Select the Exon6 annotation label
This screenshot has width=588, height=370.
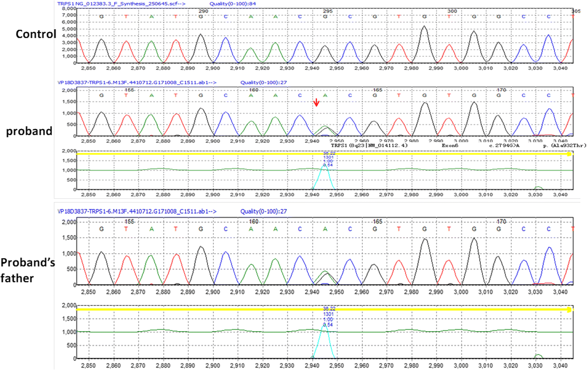(450, 146)
